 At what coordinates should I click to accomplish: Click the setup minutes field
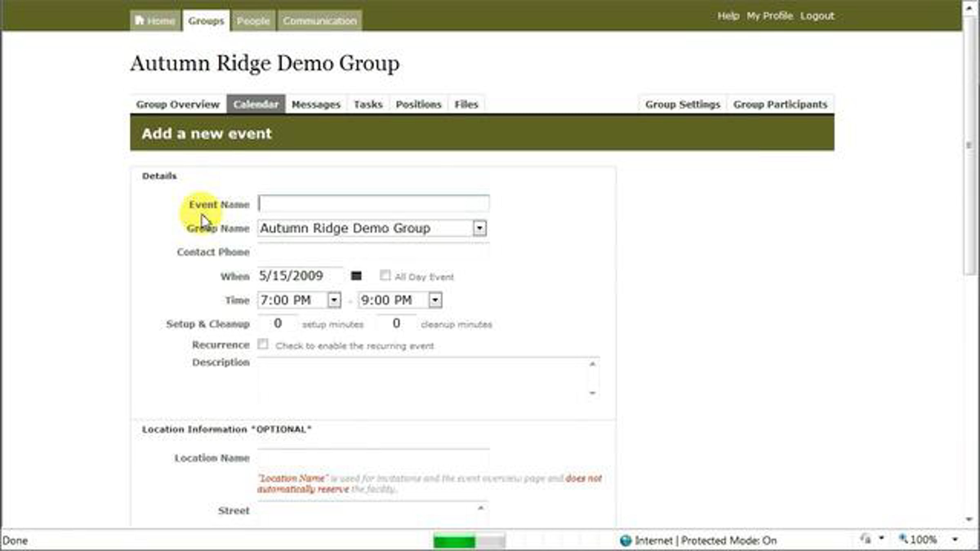278,323
